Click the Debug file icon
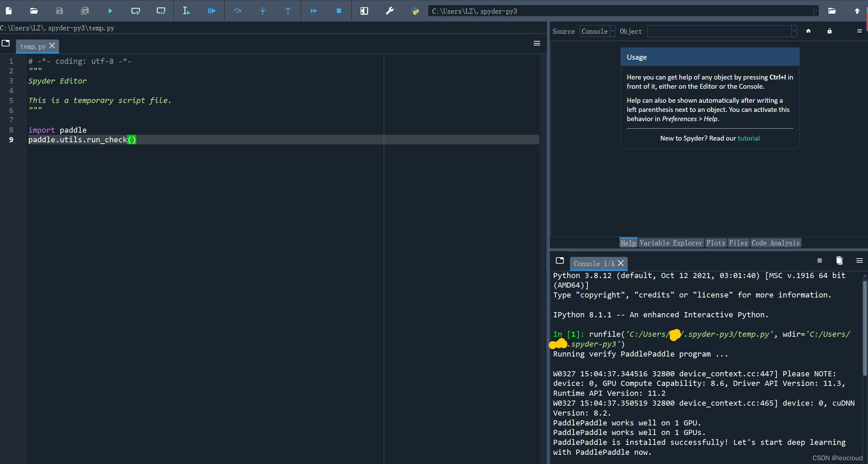The image size is (868, 464). click(x=211, y=11)
